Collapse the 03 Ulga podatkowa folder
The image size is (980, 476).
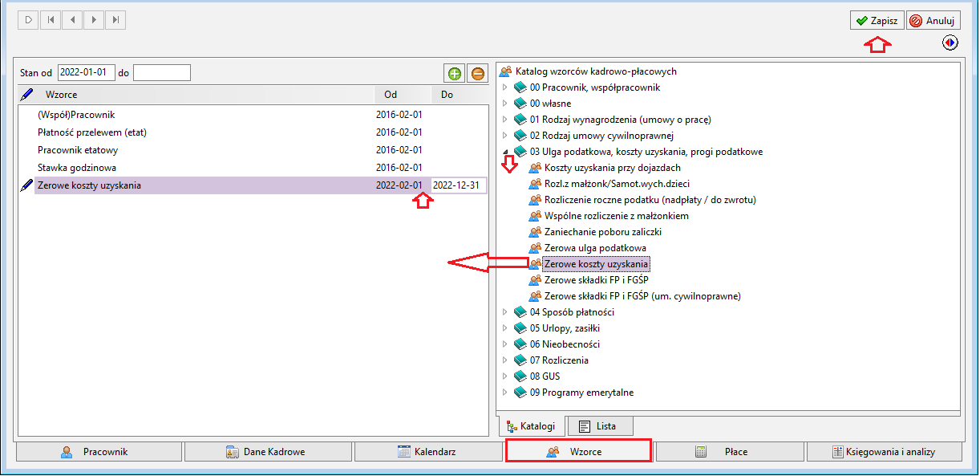[x=504, y=152]
